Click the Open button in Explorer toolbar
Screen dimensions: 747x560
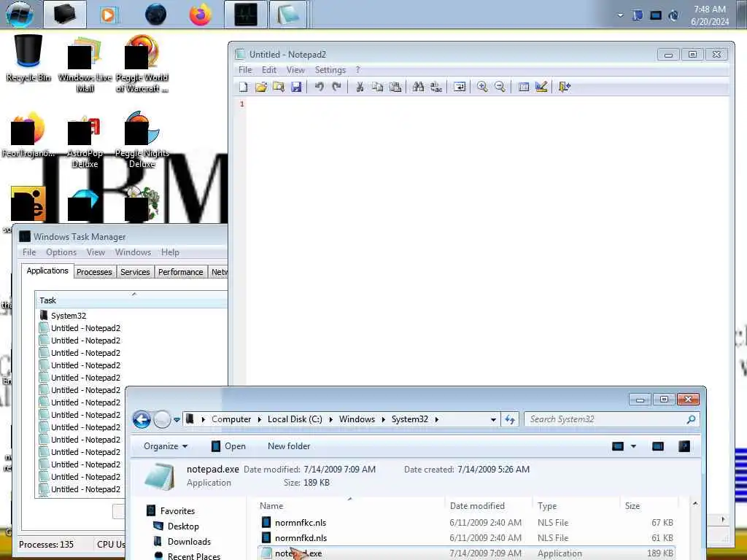point(228,446)
